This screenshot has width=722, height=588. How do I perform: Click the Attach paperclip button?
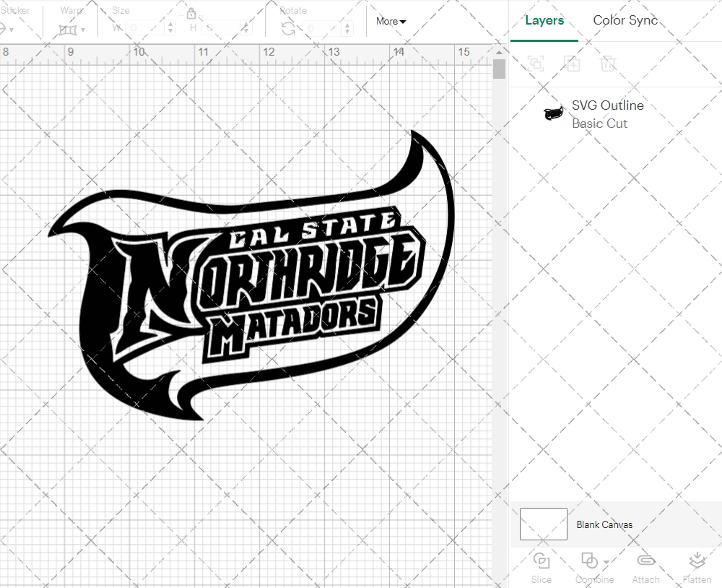pos(645,568)
